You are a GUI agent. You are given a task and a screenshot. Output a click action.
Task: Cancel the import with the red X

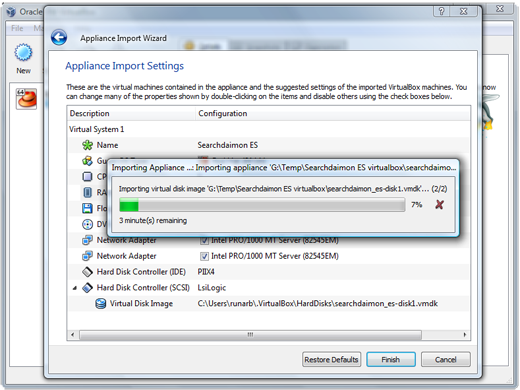439,204
